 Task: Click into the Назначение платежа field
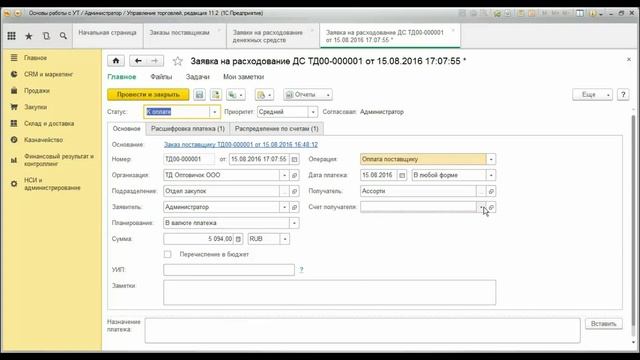362,330
